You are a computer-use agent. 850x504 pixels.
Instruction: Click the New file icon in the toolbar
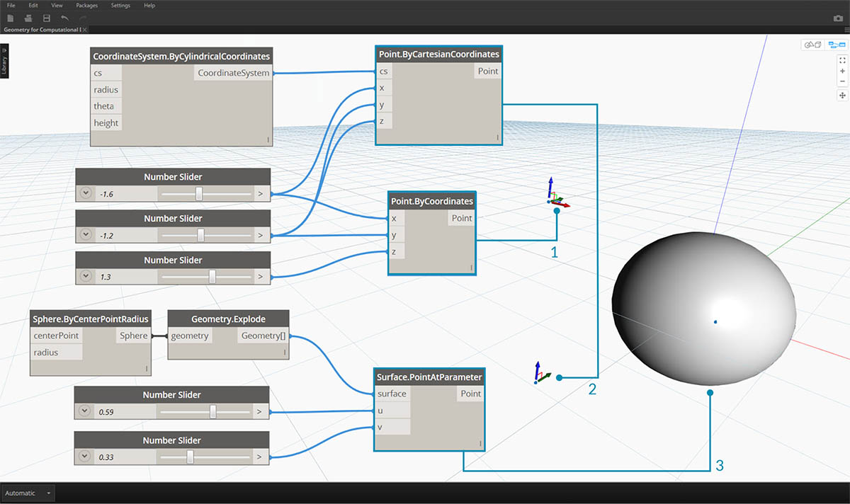[x=11, y=17]
